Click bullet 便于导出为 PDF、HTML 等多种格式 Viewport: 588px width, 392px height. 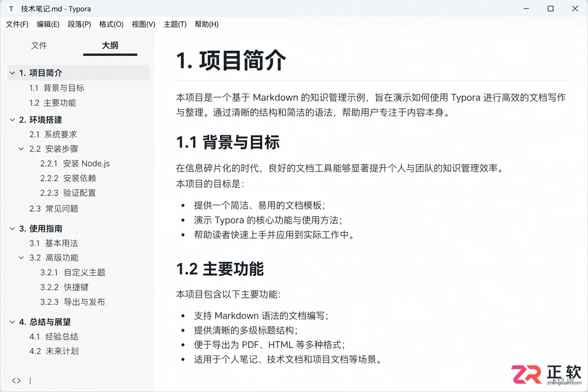pyautogui.click(x=269, y=345)
